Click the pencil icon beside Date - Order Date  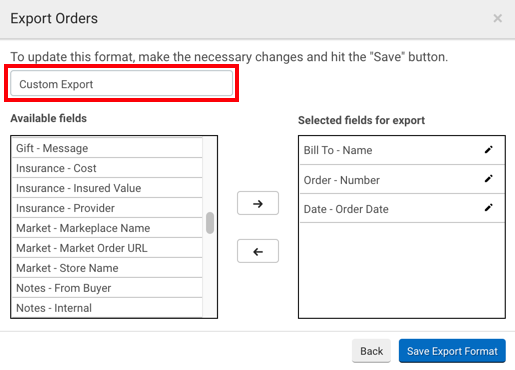[x=488, y=208]
